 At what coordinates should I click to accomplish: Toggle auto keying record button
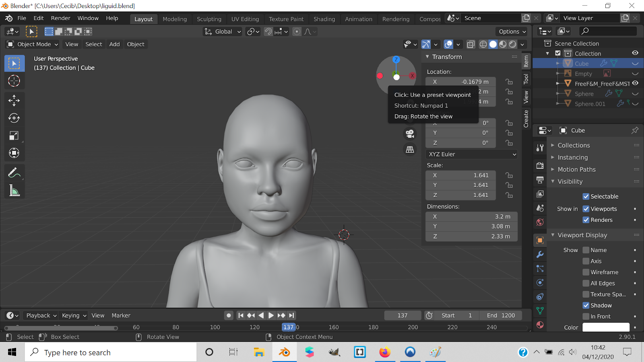coord(229,315)
